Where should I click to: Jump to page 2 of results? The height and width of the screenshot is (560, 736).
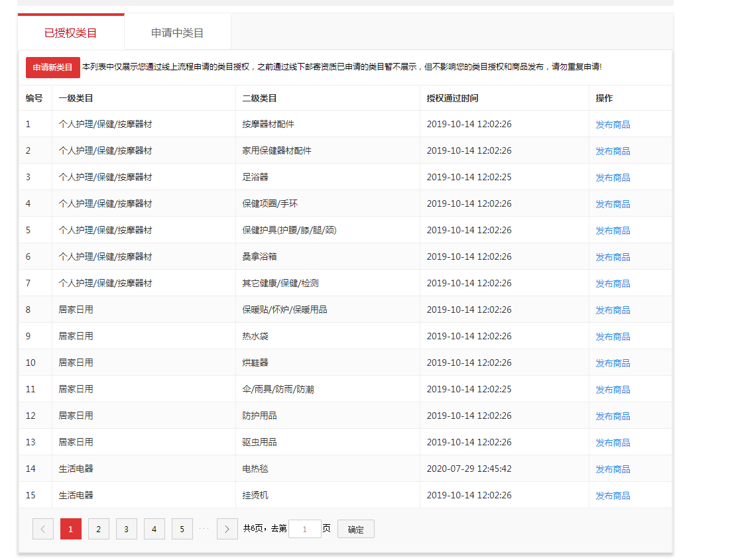98,529
